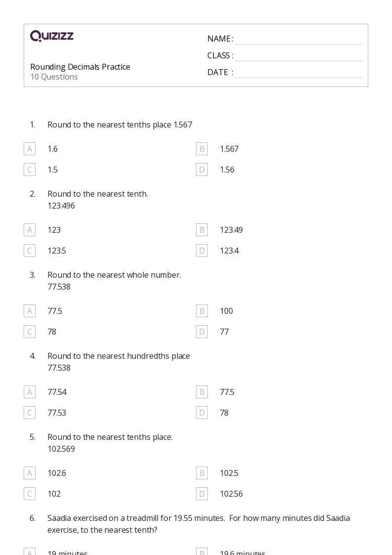Tick box A next to 123
The height and width of the screenshot is (555, 392).
pos(30,230)
